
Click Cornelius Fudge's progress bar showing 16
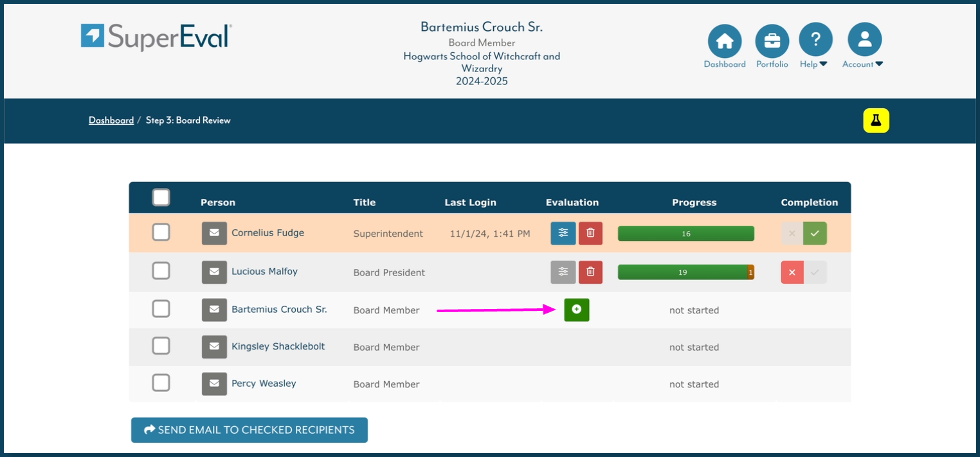[x=685, y=234]
